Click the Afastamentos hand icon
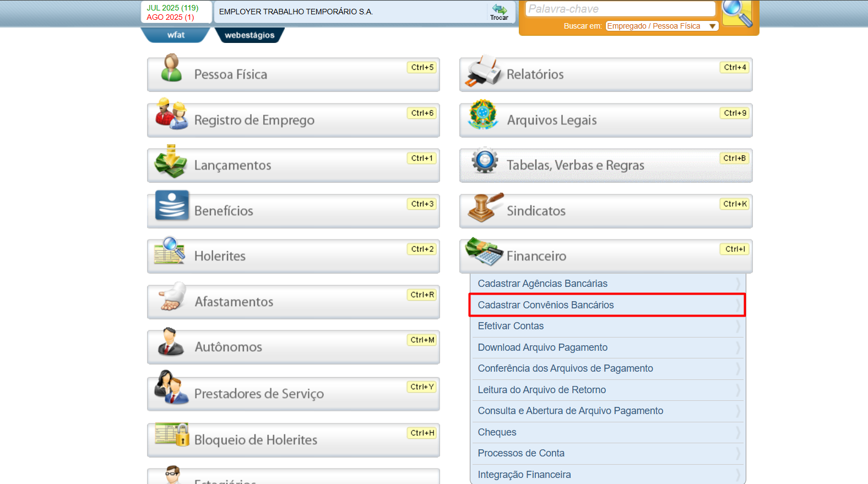Screen dimensions: 868x484 tap(172, 297)
